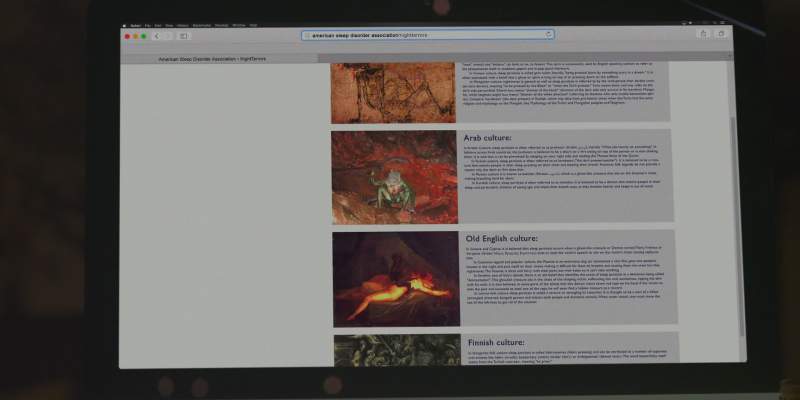Click the 'Arab culture:' heading
This screenshot has width=800, height=400.
click(487, 138)
